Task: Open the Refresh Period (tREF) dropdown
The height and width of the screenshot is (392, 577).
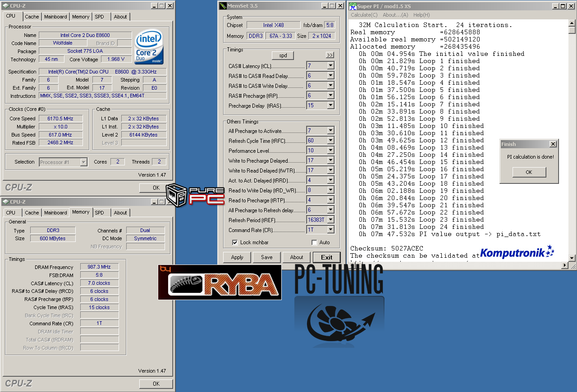Action: pyautogui.click(x=331, y=220)
